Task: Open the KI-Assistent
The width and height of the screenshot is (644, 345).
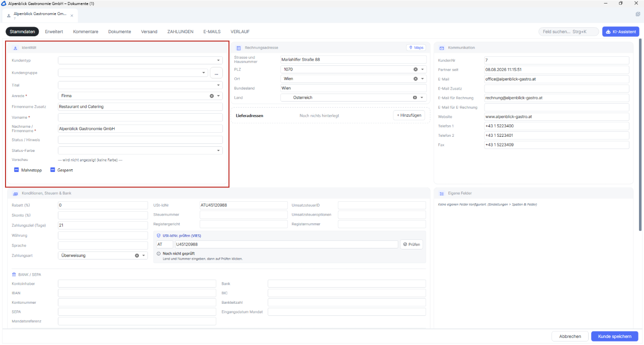Action: [621, 32]
